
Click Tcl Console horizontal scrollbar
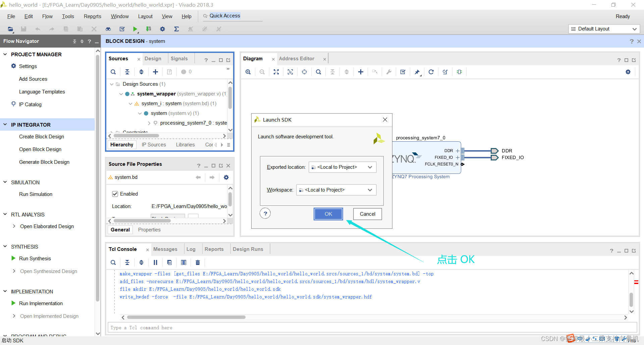click(186, 317)
